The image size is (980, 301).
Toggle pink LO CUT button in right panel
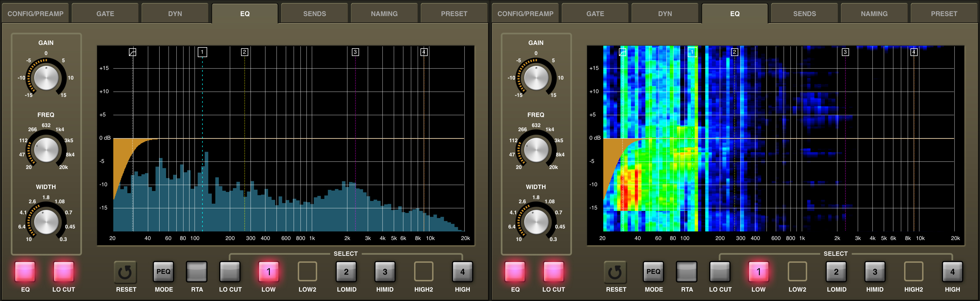pos(553,272)
